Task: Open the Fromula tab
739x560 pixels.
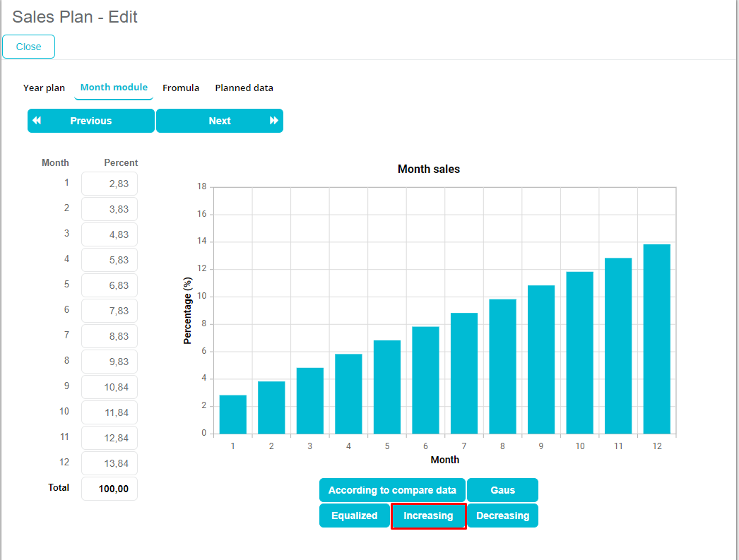Action: [181, 88]
